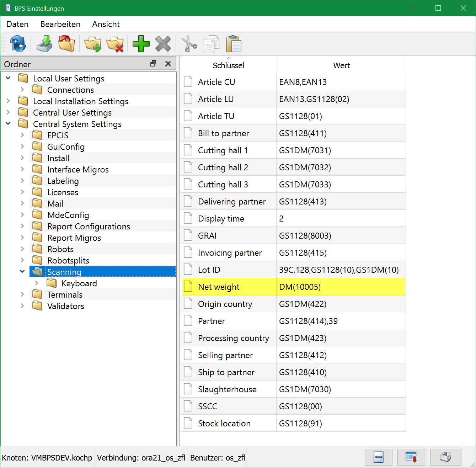
Task: Sort by the Schlüssel column header
Action: click(x=228, y=65)
